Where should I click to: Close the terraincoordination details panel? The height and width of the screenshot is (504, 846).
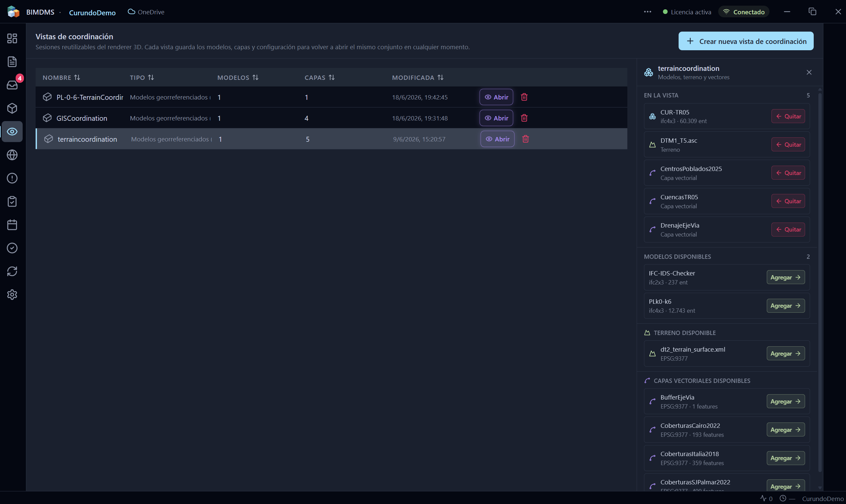click(x=809, y=72)
